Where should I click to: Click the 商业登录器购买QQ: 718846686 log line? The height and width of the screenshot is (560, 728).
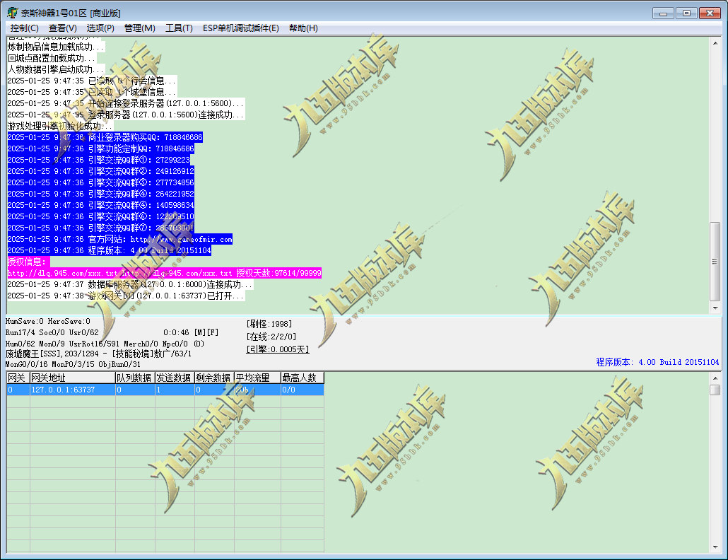coord(105,137)
